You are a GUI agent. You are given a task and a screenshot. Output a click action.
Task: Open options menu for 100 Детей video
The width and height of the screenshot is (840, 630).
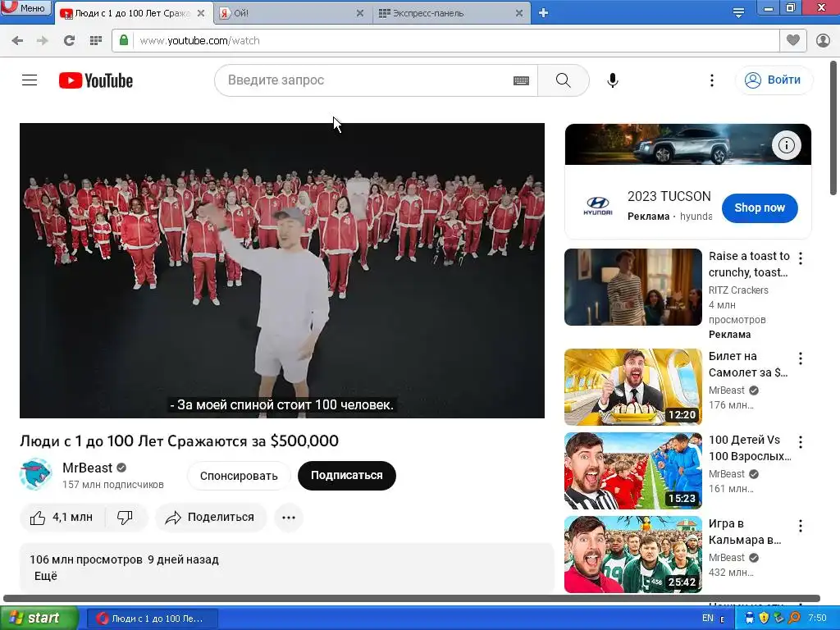(x=801, y=442)
